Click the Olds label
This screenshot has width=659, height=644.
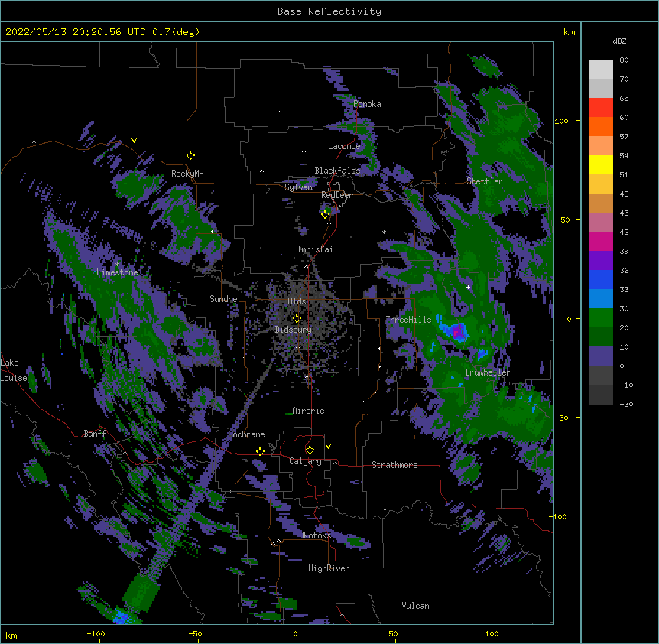[297, 301]
